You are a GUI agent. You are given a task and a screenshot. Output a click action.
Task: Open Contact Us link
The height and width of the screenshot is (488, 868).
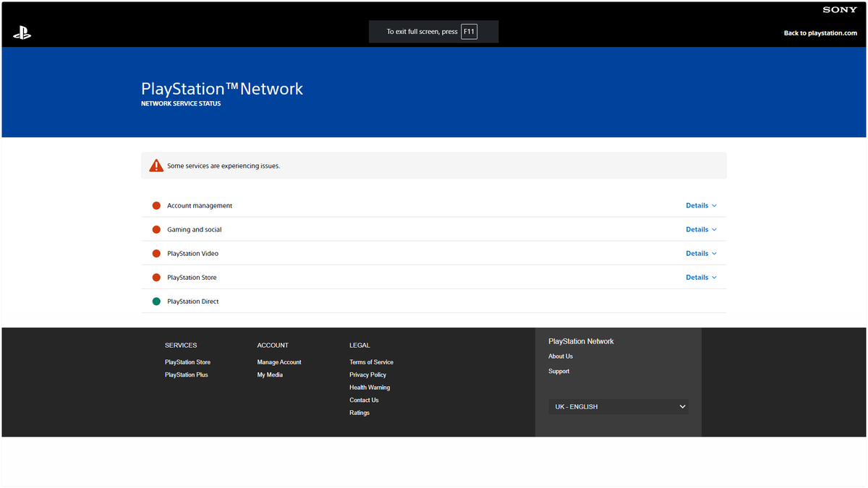click(364, 400)
